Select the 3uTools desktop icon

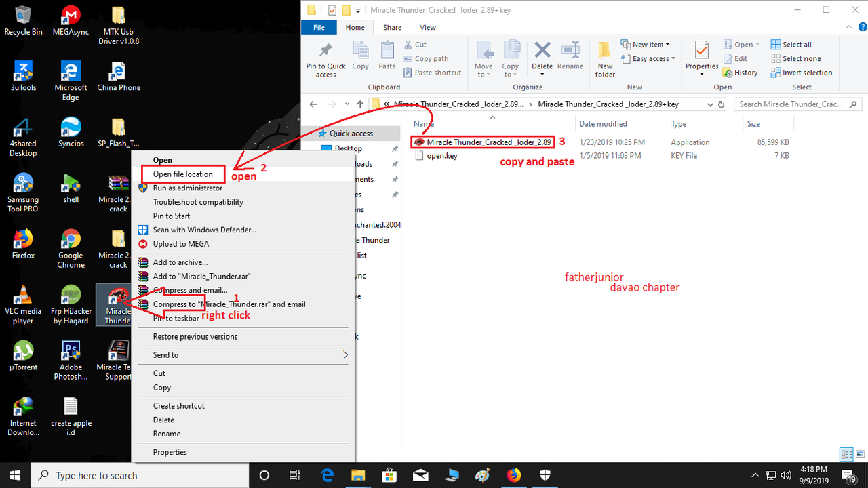point(23,76)
